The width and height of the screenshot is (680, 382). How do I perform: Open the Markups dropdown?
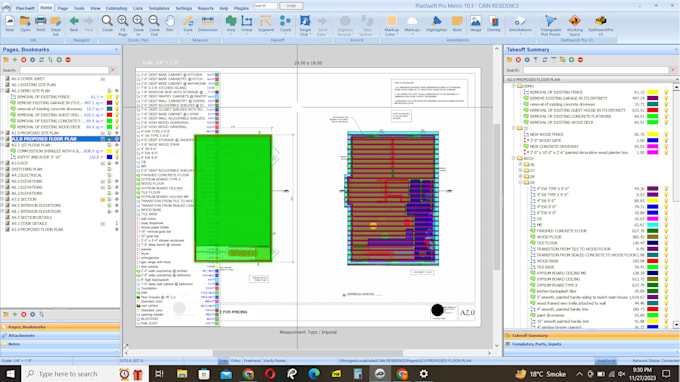[x=412, y=33]
